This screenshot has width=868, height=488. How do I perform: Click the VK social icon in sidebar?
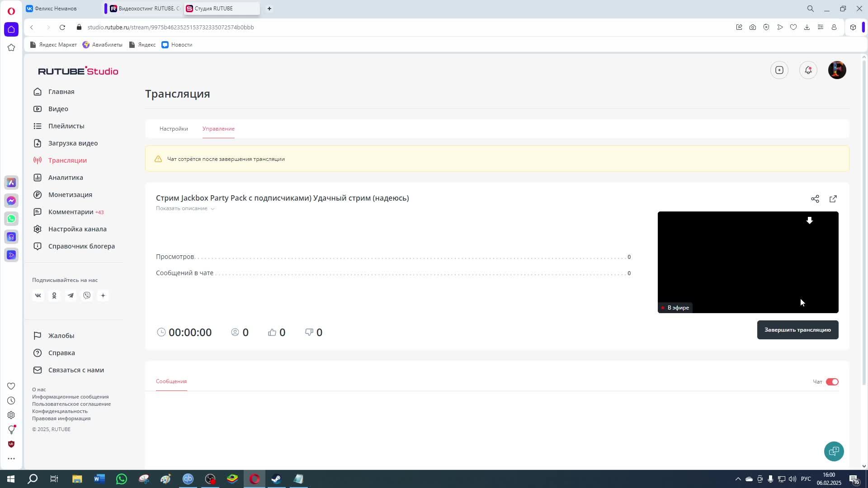pyautogui.click(x=38, y=296)
